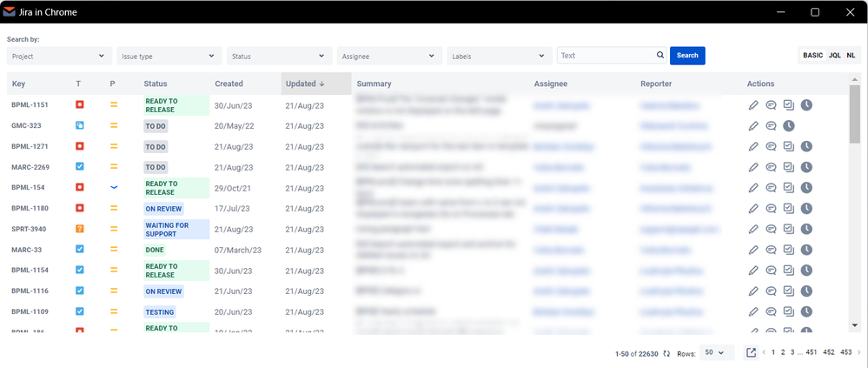This screenshot has height=368, width=868.
Task: Edit issue BPML-1154 with the pencil icon
Action: pos(752,271)
